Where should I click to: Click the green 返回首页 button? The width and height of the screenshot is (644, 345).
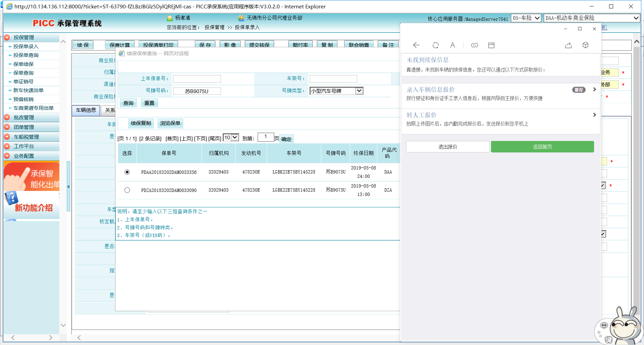coord(542,147)
